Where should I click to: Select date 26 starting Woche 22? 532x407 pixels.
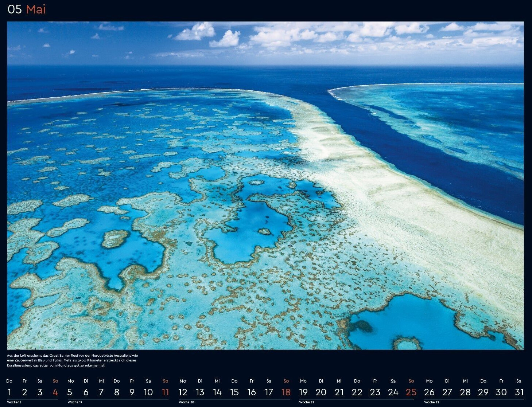coord(429,392)
